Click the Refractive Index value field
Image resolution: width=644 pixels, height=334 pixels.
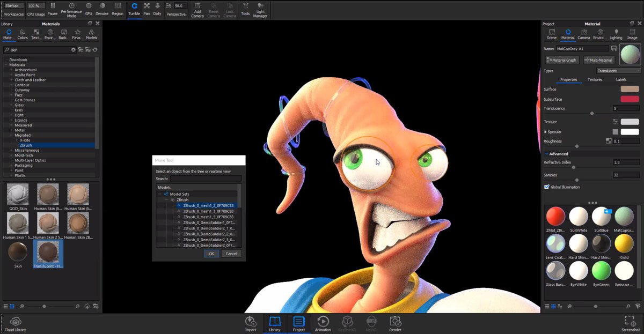pos(626,162)
